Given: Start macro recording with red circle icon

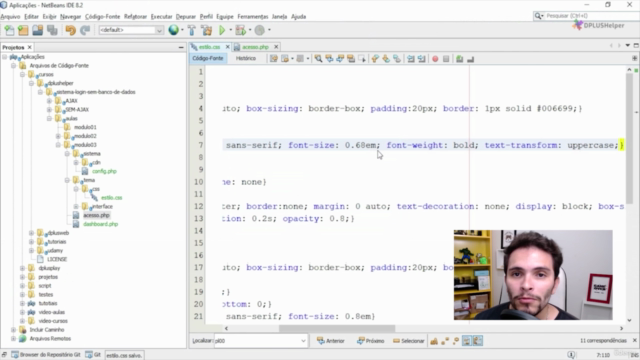Looking at the screenshot, I should (435, 59).
